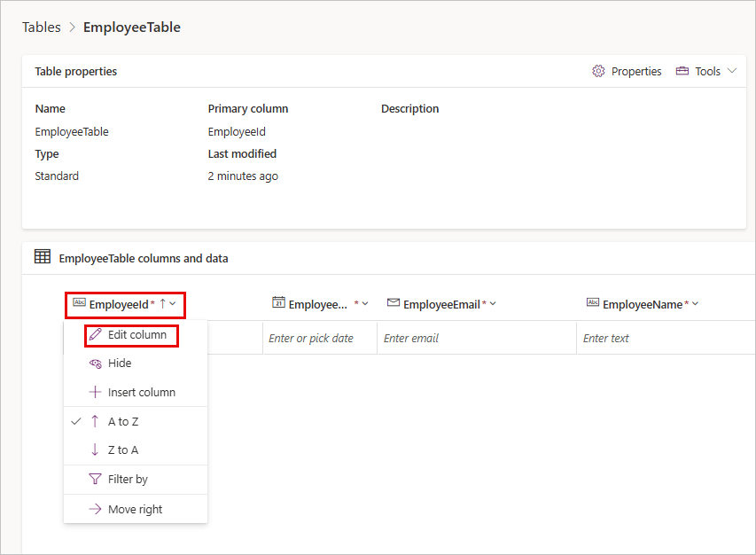This screenshot has width=756, height=555.
Task: Click the up arrow icon beside A to Z
Action: [95, 421]
